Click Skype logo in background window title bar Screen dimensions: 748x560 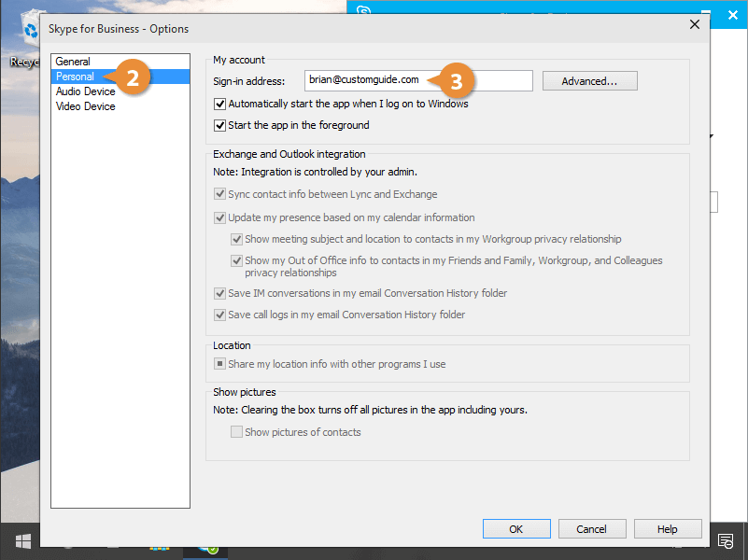coord(362,11)
